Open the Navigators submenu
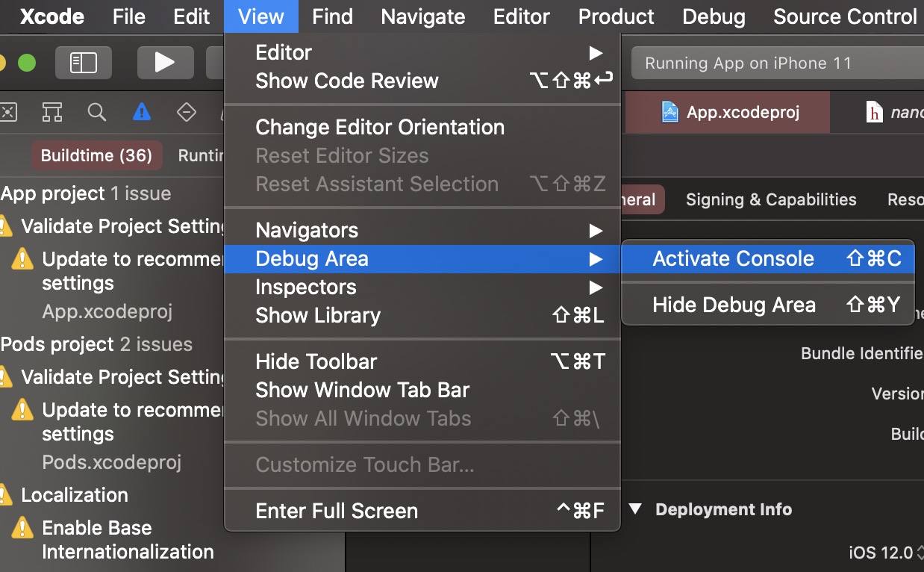Screen dimensions: 924x572 click(307, 229)
